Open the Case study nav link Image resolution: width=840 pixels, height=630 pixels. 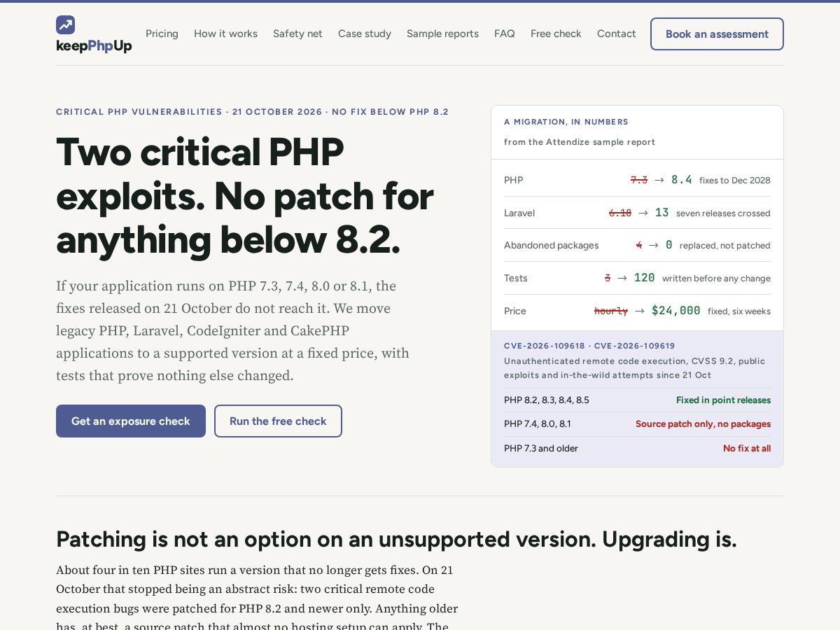coord(365,34)
